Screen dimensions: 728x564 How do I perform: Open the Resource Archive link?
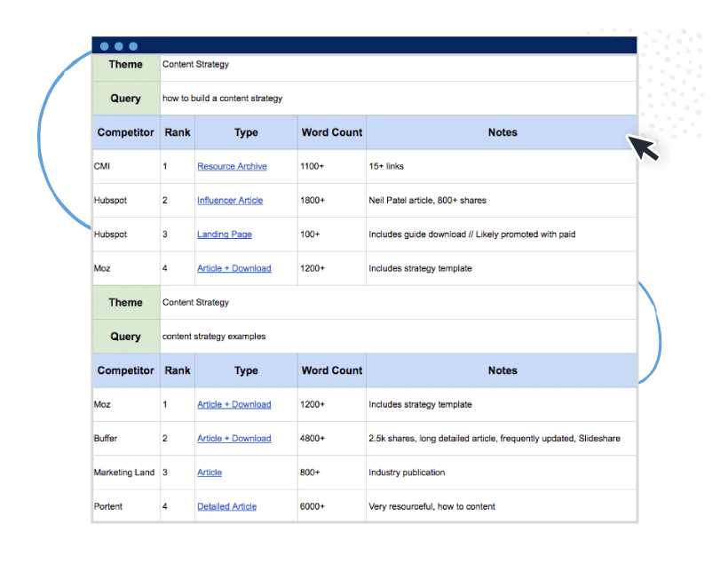pos(232,166)
